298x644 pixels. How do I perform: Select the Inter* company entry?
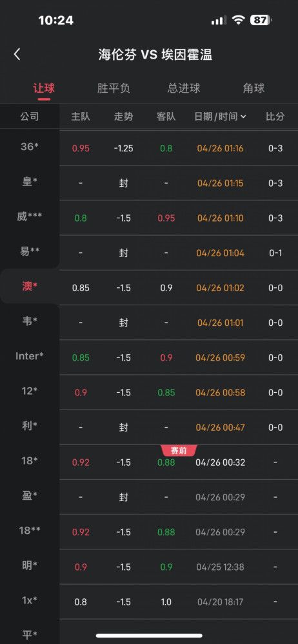[x=30, y=356]
